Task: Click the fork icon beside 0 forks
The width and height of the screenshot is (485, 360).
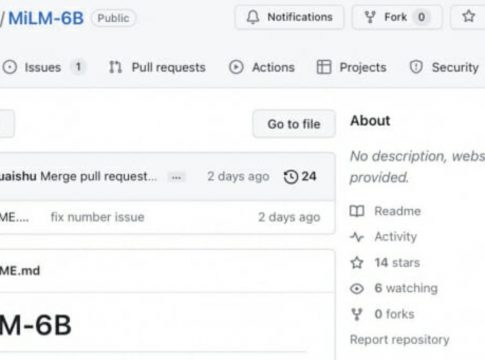Action: coord(357,314)
